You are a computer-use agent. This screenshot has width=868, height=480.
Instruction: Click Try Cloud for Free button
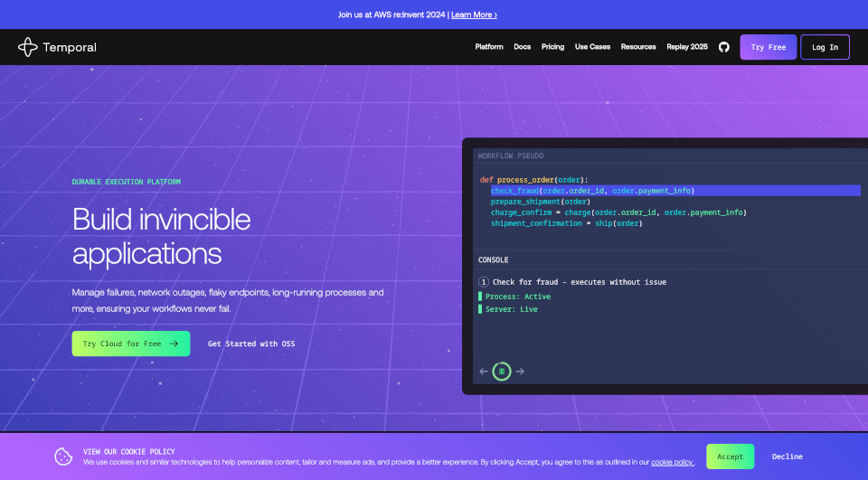point(131,344)
